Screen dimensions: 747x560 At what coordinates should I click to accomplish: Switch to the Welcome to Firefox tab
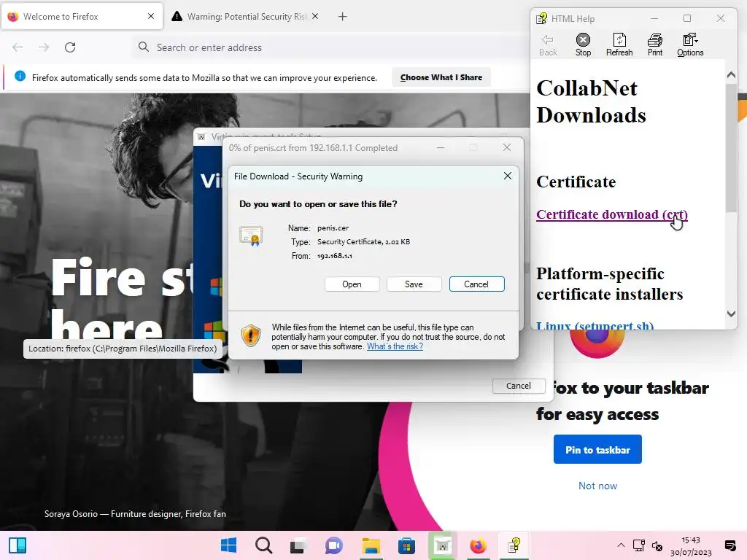[x=82, y=17]
